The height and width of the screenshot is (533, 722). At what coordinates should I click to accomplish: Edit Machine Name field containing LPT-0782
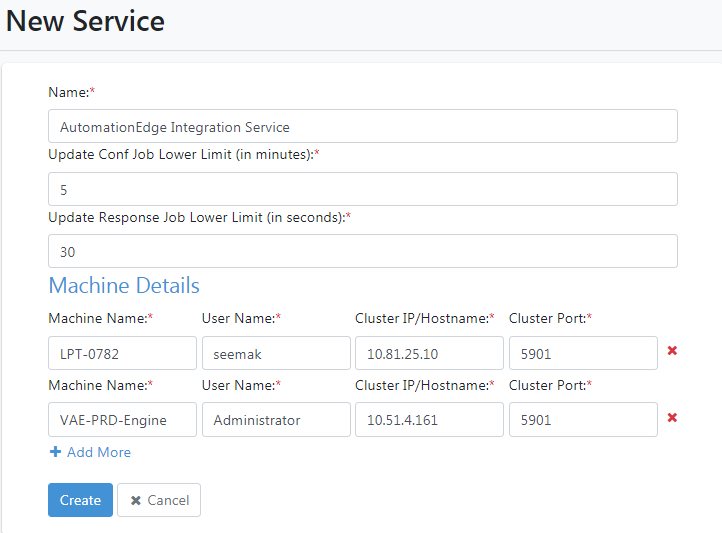[x=122, y=353]
